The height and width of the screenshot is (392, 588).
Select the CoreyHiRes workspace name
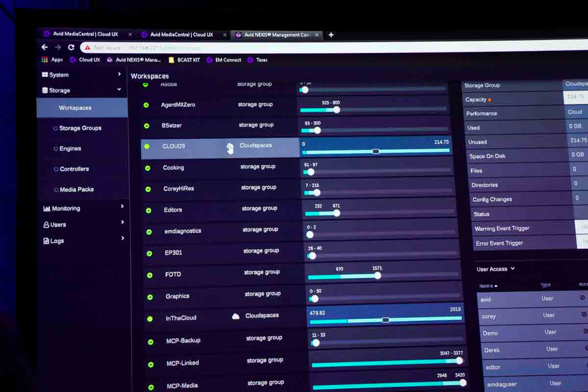tap(178, 189)
